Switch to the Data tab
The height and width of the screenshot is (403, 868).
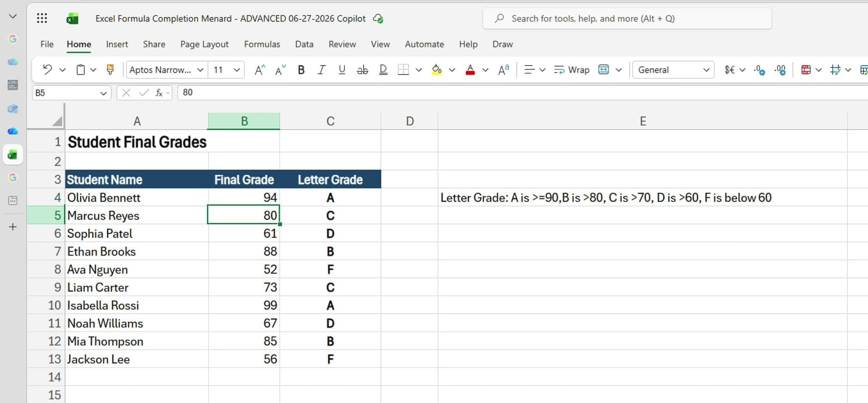pyautogui.click(x=304, y=44)
